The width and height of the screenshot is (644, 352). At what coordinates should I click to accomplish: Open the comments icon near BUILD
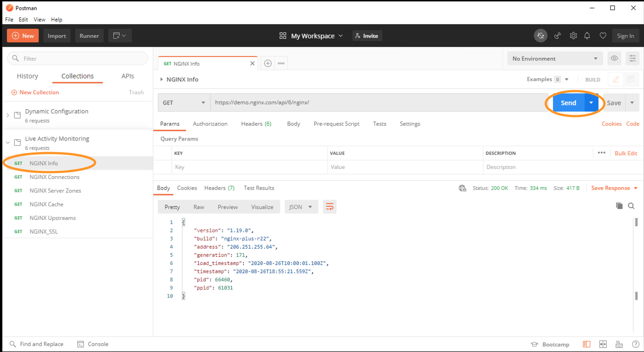coord(631,79)
